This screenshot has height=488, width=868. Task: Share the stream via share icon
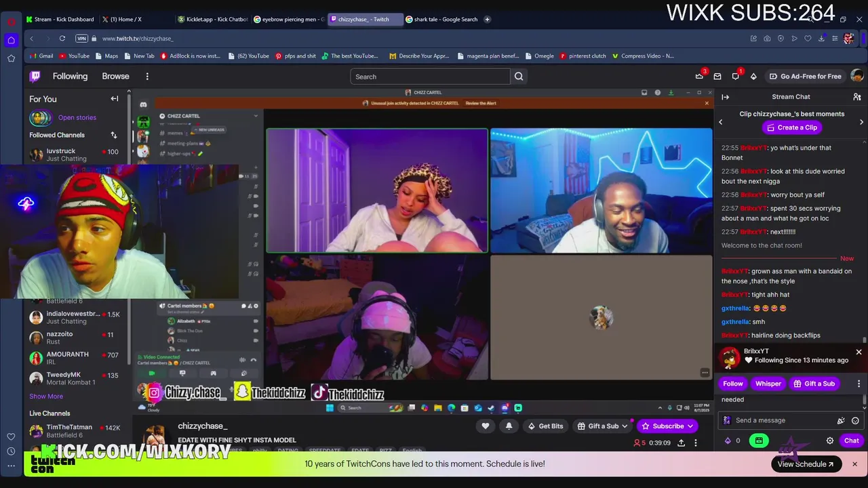pyautogui.click(x=681, y=443)
